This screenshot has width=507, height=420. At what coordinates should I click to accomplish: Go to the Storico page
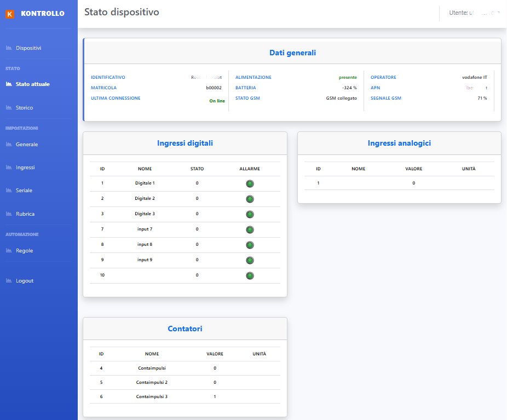[x=24, y=108]
